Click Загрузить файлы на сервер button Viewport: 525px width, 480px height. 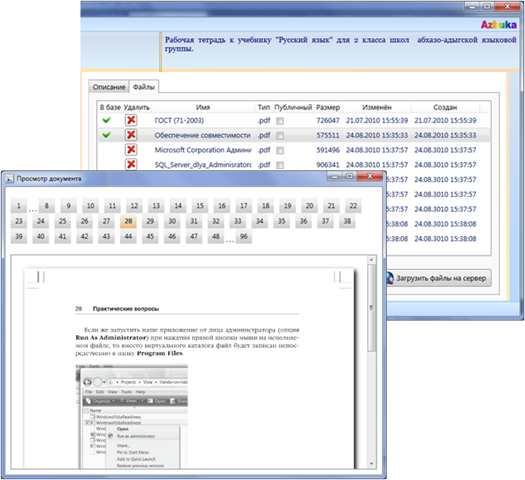coord(438,278)
